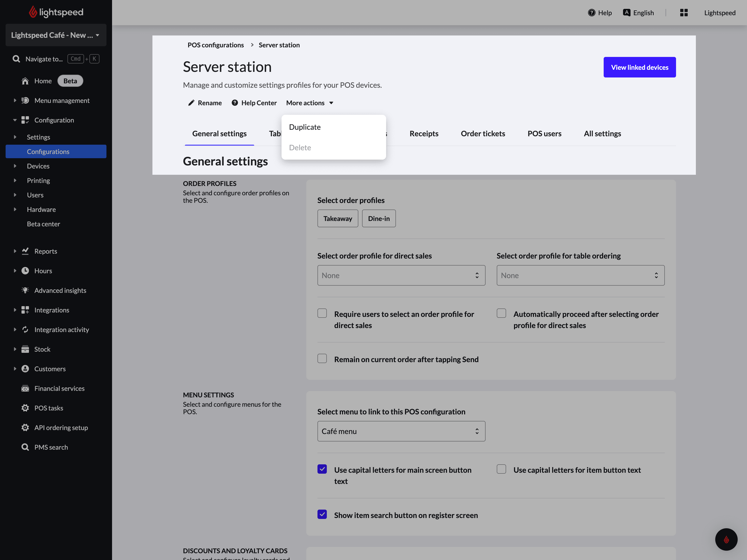Click the PMS search magnifier icon
Viewport: 747px width, 560px height.
click(x=25, y=447)
